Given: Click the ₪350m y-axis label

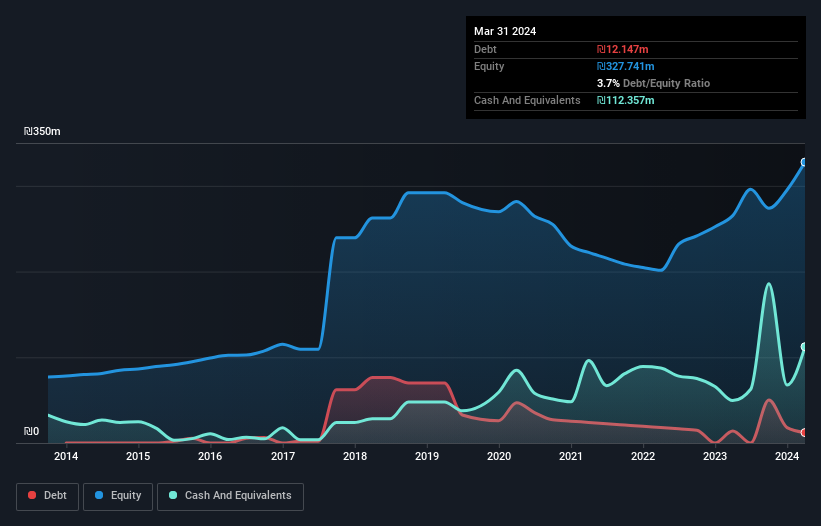Looking at the screenshot, I should (42, 131).
